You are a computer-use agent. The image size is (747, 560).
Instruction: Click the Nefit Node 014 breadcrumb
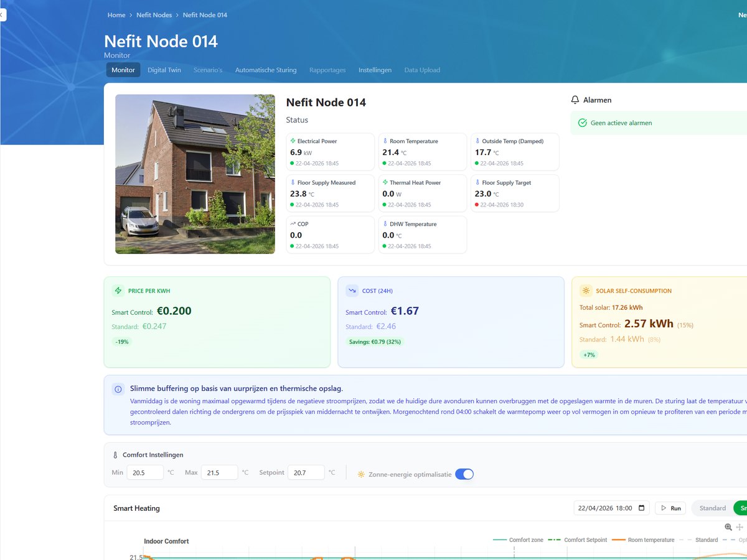click(205, 15)
